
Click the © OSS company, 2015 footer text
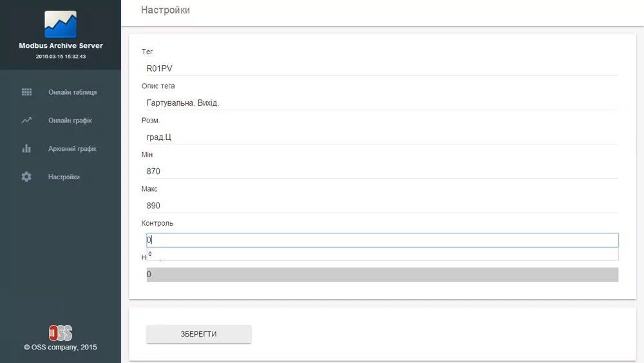(x=61, y=348)
